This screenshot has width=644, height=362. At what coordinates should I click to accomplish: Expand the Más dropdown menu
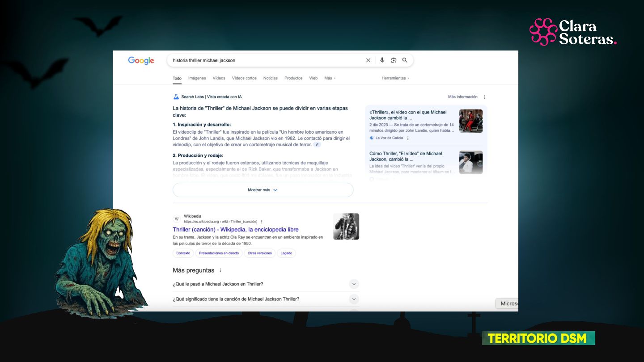point(330,78)
